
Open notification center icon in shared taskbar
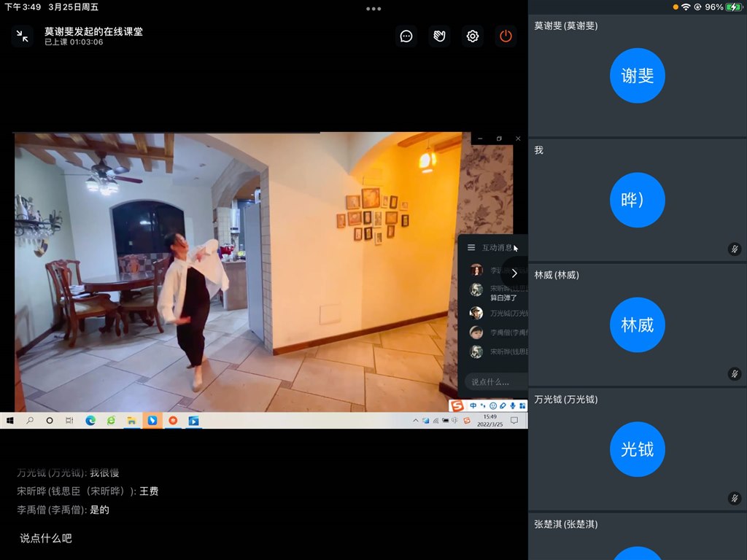point(514,421)
